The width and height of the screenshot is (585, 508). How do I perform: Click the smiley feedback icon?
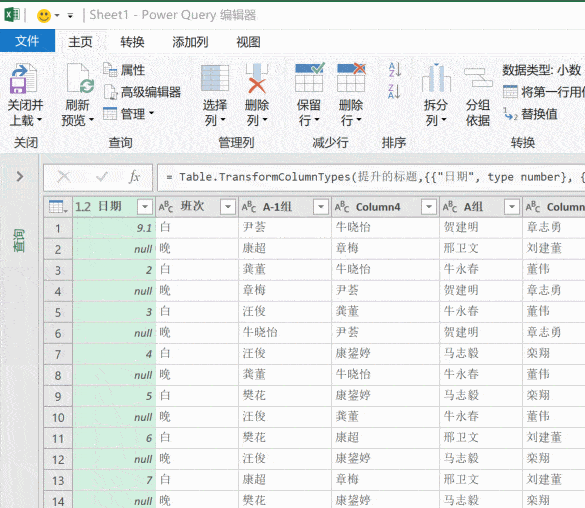pyautogui.click(x=44, y=16)
